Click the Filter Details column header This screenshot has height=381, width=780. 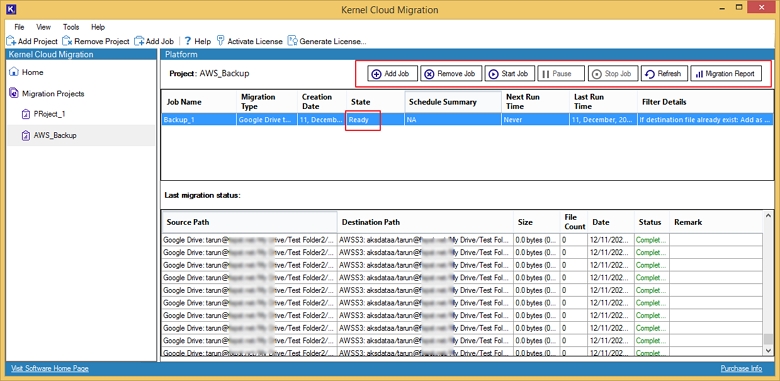pyautogui.click(x=705, y=102)
